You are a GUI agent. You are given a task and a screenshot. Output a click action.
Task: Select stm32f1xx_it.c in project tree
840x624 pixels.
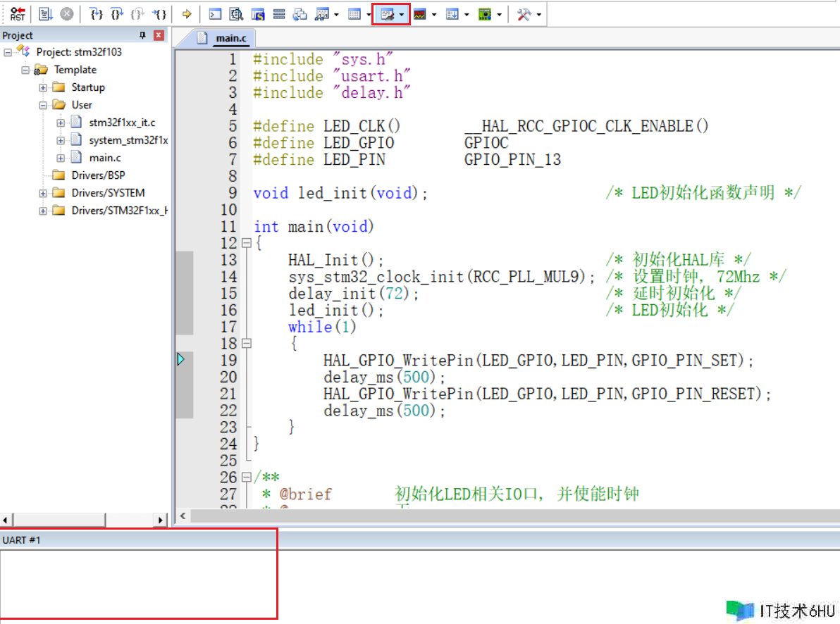click(122, 123)
